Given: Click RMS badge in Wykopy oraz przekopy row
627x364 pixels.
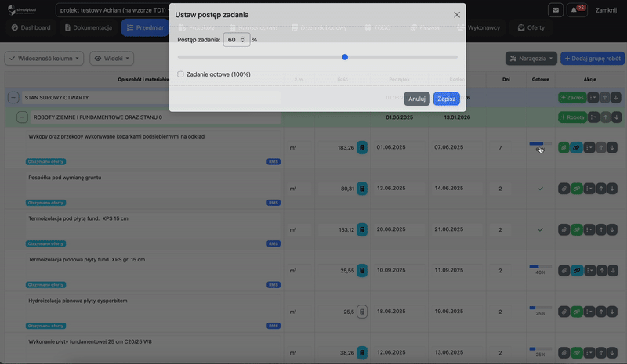Looking at the screenshot, I should click(x=274, y=162).
